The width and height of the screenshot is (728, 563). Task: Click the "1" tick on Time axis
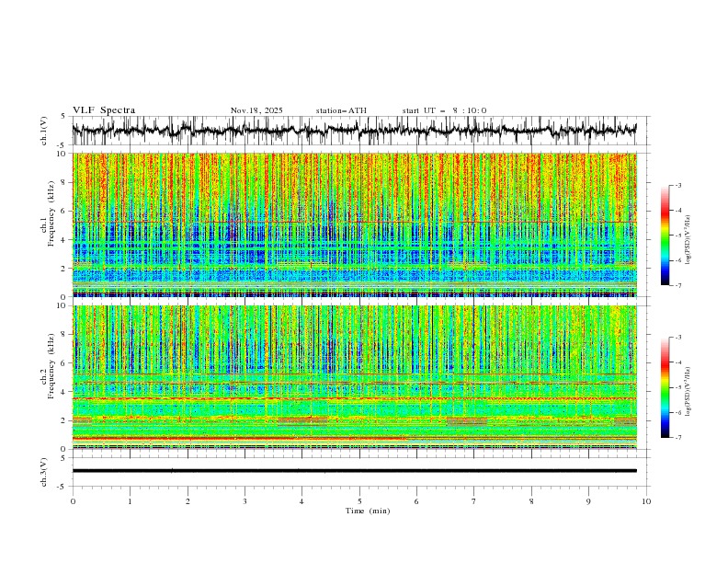[x=130, y=501]
